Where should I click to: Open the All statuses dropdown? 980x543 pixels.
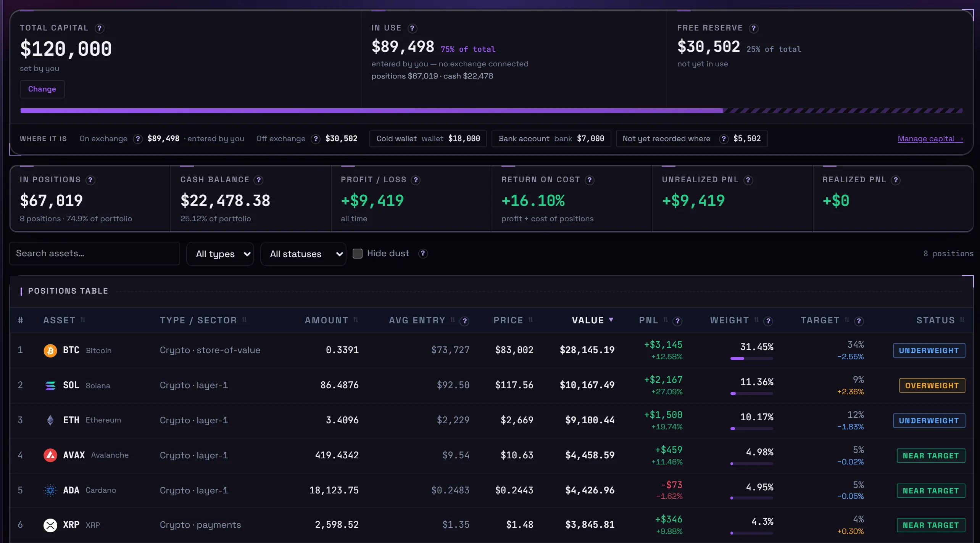pyautogui.click(x=303, y=254)
